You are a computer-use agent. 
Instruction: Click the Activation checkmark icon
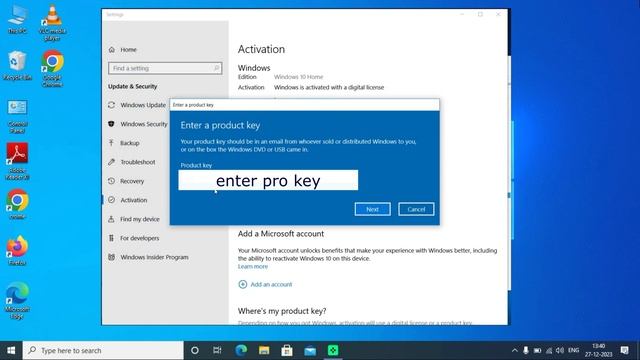point(111,200)
